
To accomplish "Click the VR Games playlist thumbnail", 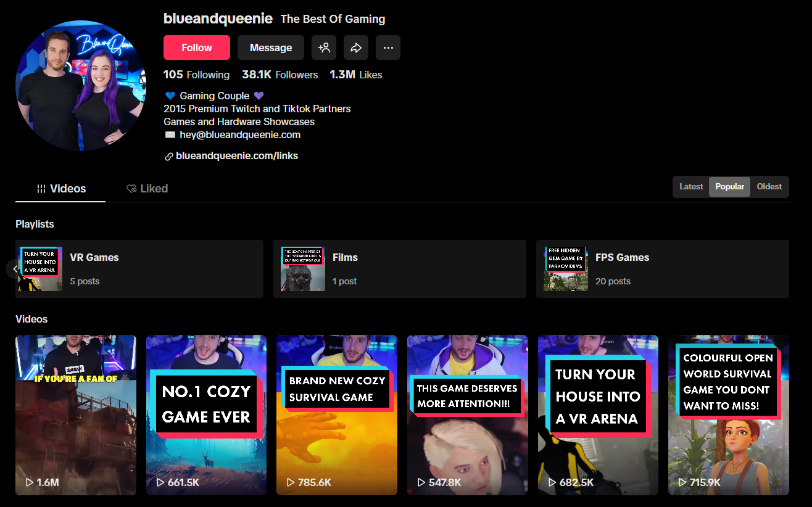I will pyautogui.click(x=40, y=269).
